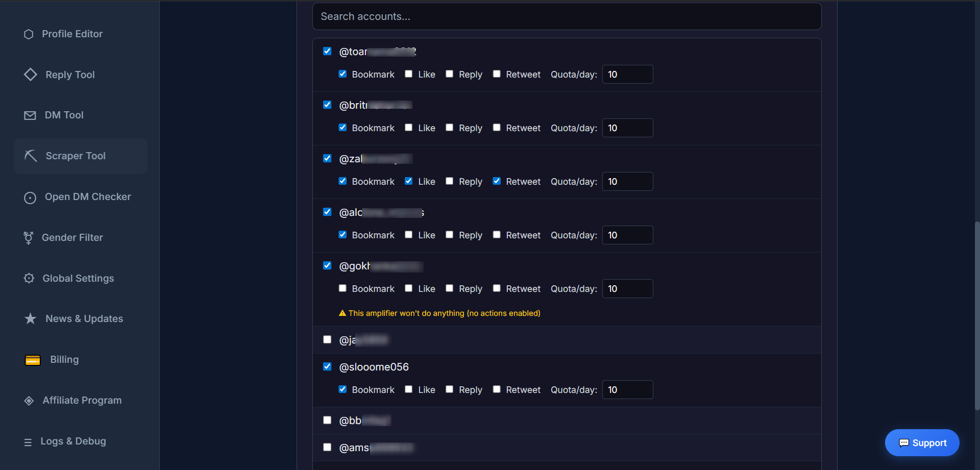This screenshot has width=980, height=470.
Task: Check the @ams account checkbox
Action: 327,447
